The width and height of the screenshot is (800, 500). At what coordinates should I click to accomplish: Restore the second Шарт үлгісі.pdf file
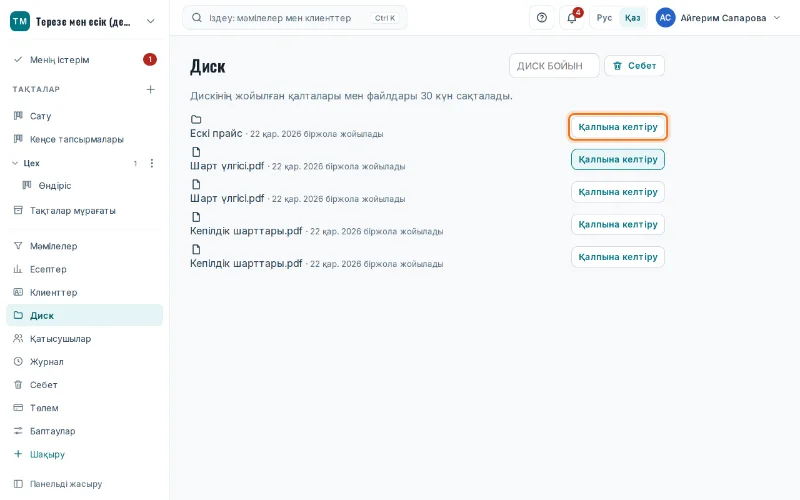point(618,192)
